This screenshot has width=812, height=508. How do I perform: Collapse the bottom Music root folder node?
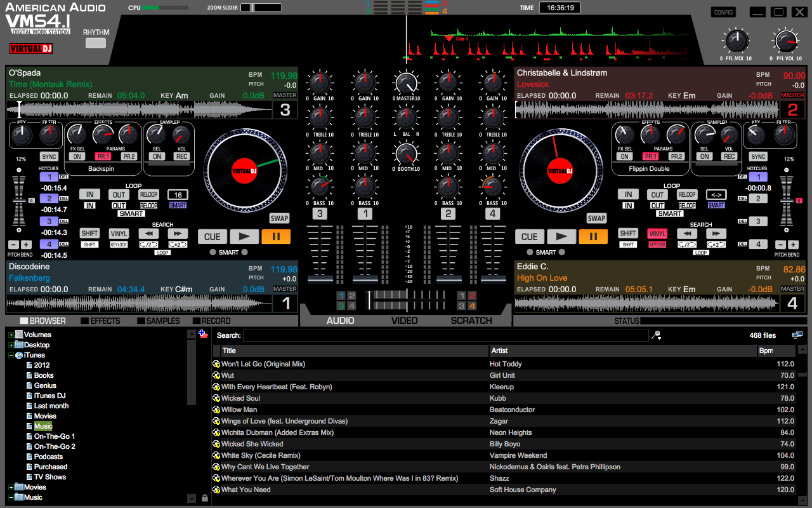coord(11,497)
